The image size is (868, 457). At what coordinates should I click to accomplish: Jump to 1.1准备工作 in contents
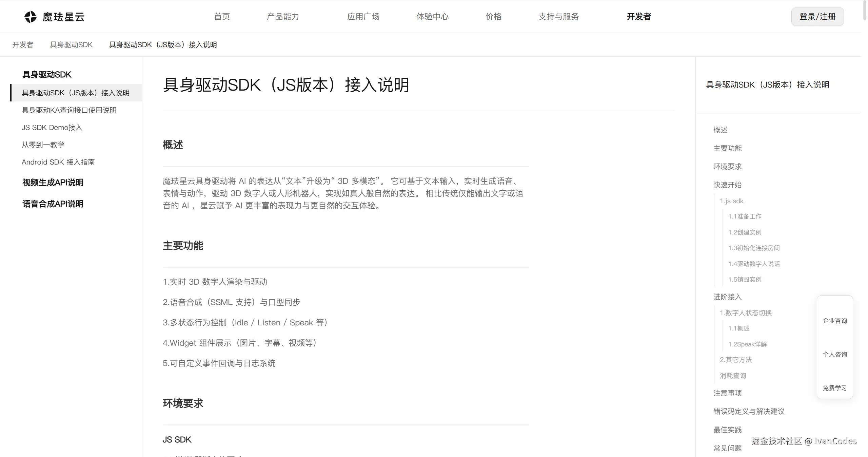[745, 216]
